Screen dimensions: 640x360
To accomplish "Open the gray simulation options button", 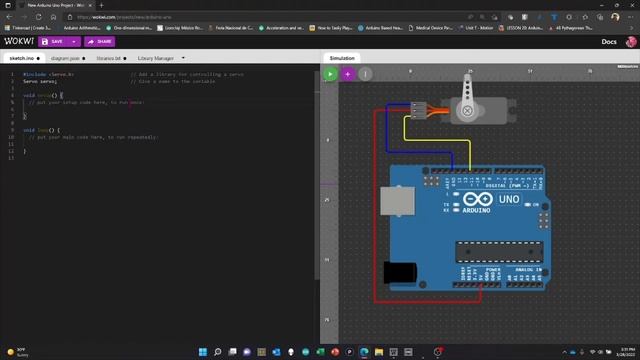I will tap(365, 74).
